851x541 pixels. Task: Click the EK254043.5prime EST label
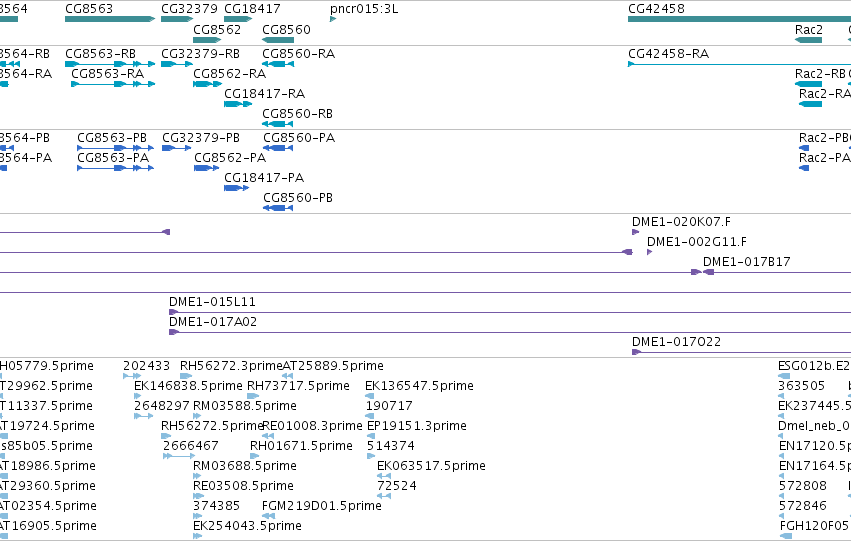point(247,527)
